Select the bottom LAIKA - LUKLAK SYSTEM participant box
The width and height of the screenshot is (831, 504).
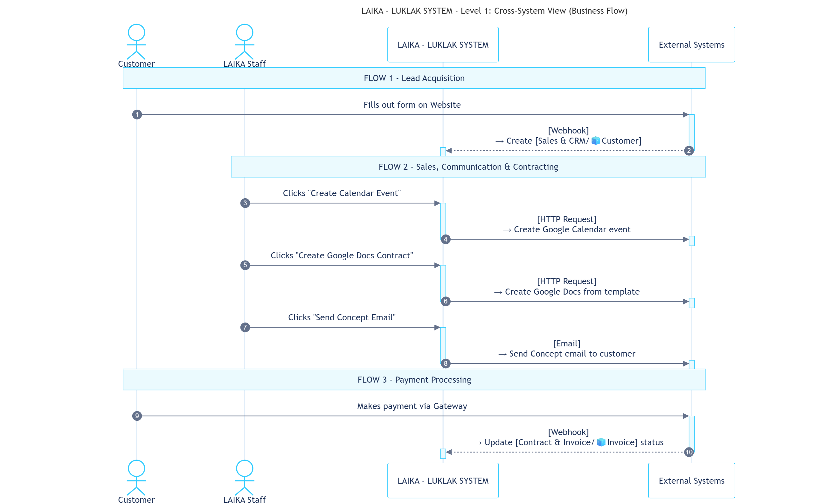[x=443, y=480]
